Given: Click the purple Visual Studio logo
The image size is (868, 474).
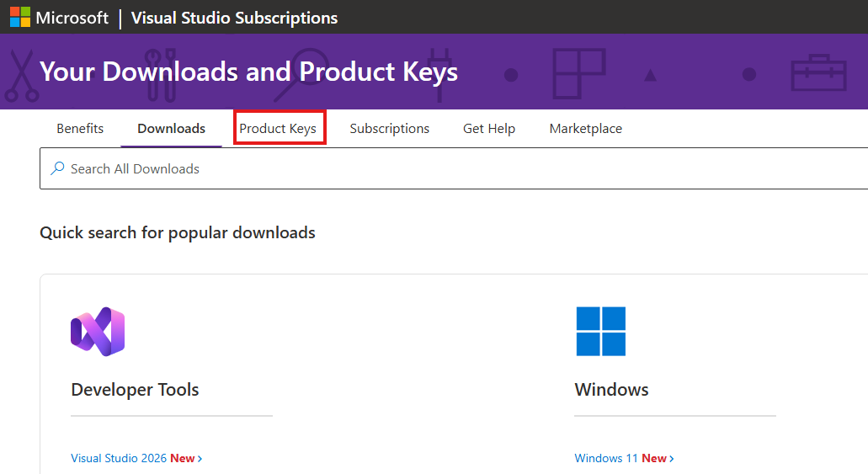Looking at the screenshot, I should click(x=98, y=331).
